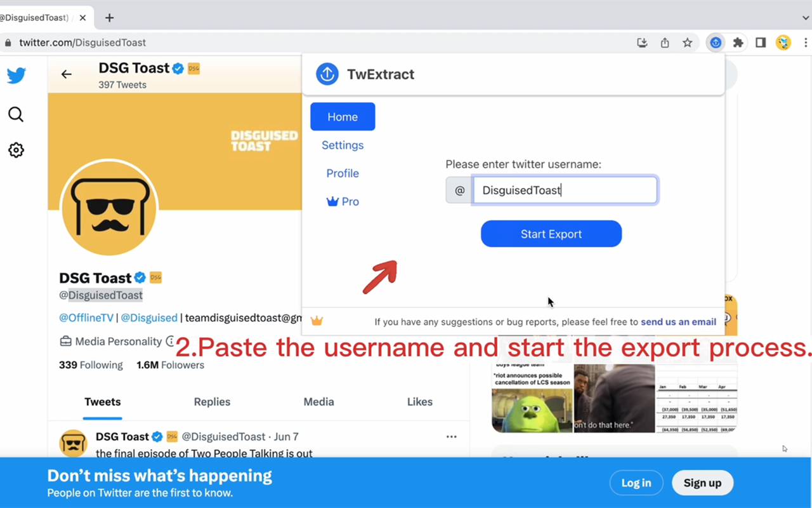Viewport: 812px width, 508px height.
Task: Select Settings in the TwExtract panel
Action: [x=343, y=145]
